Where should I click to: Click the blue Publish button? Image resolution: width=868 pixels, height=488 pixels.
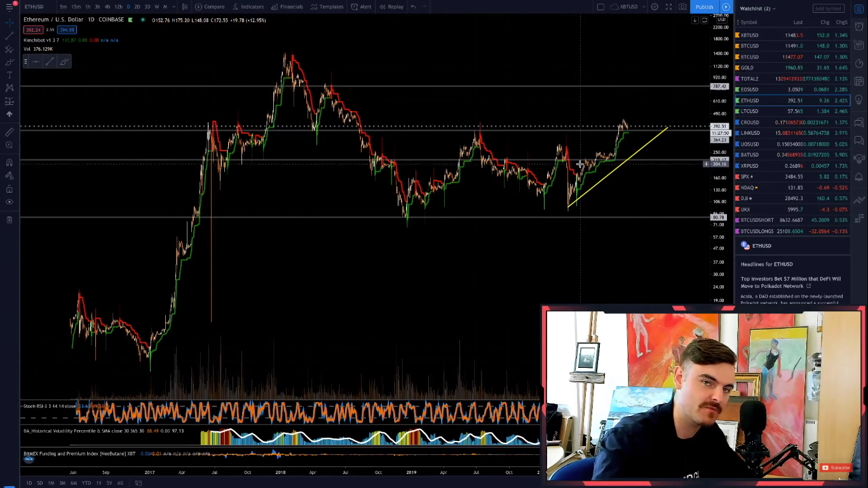point(704,7)
